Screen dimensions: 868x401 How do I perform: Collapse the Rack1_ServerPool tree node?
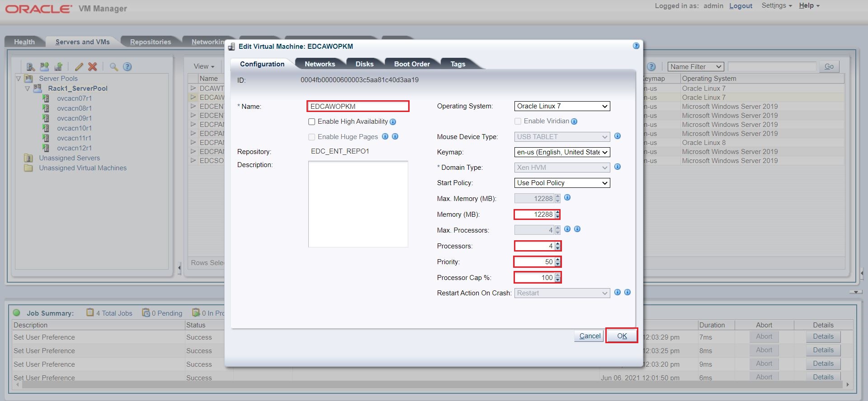[28, 89]
